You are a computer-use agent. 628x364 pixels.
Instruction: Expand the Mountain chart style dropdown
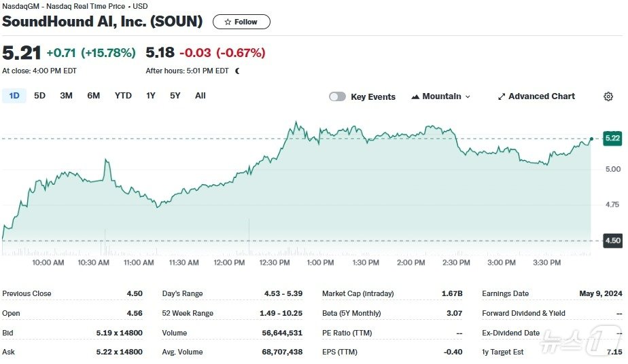pos(468,96)
